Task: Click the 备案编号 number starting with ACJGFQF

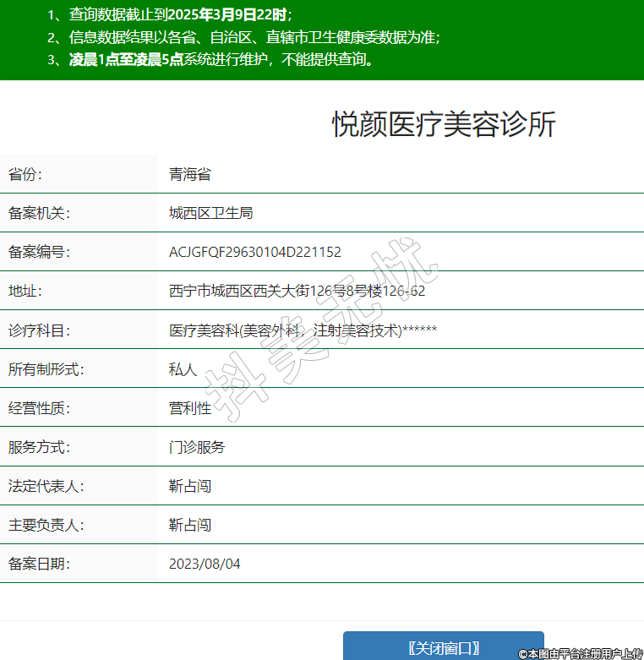Action: point(254,252)
